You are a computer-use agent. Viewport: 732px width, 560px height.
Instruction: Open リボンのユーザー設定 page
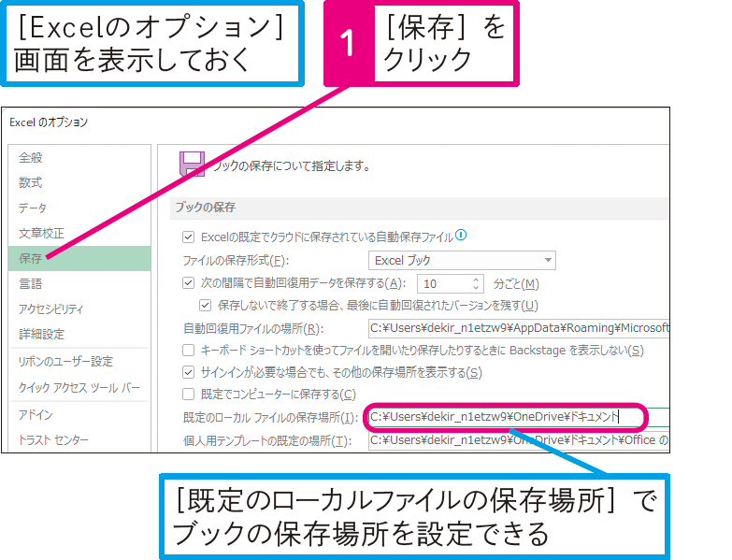click(x=65, y=361)
